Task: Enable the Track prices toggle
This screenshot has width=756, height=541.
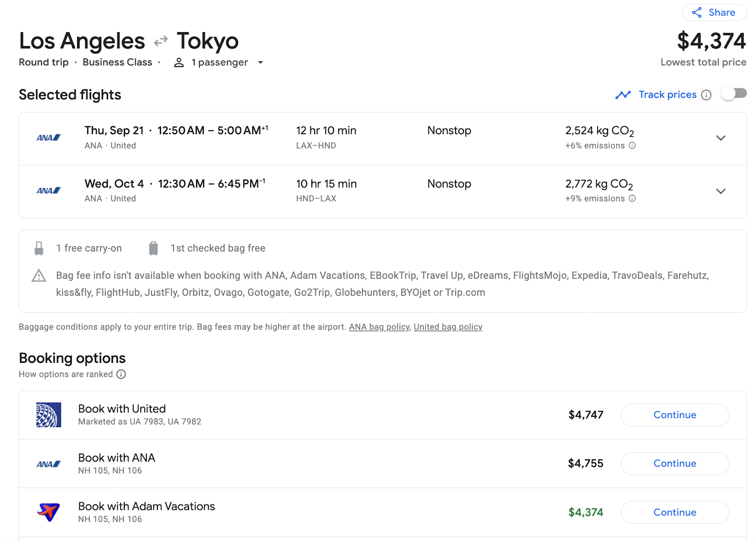Action: coord(734,94)
